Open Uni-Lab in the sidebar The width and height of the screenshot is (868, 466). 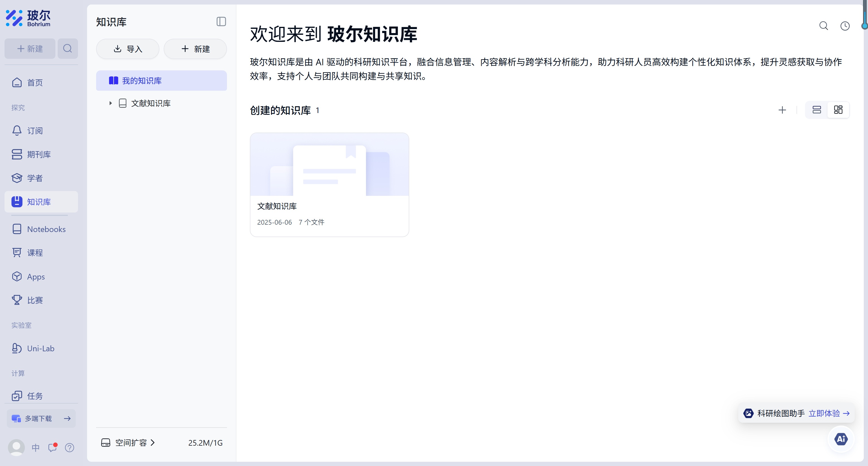point(41,348)
